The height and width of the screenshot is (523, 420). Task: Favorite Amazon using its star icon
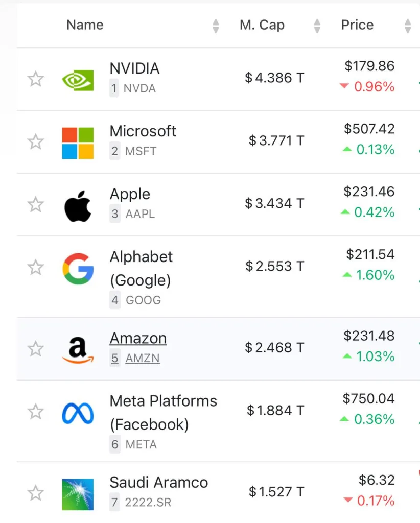(35, 349)
